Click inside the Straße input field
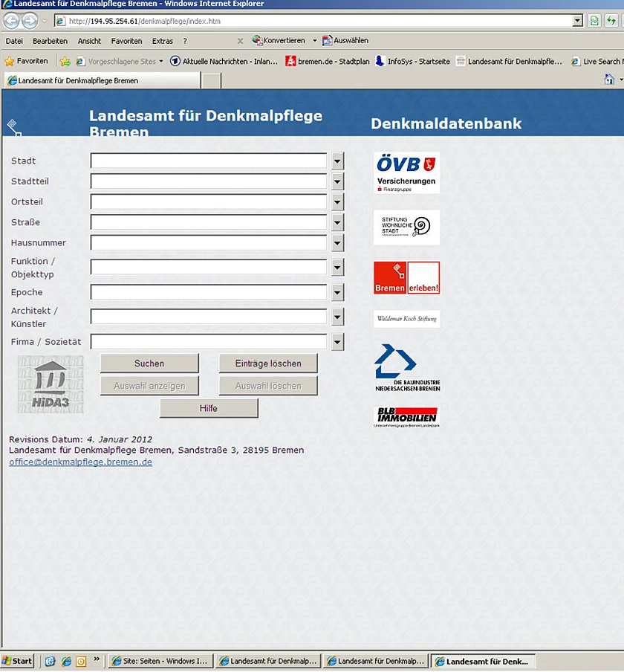 (x=208, y=222)
